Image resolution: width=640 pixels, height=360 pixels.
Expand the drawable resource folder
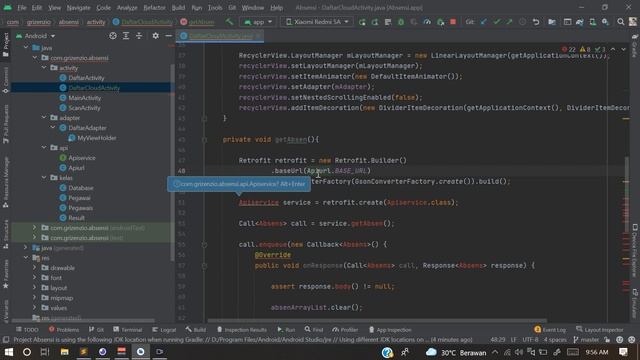(x=34, y=268)
